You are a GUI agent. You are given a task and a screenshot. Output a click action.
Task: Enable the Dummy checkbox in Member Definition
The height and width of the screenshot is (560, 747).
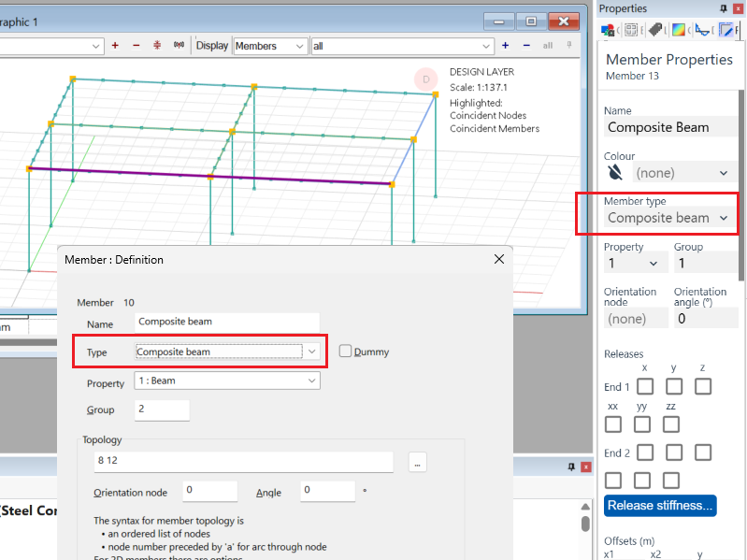[346, 352]
